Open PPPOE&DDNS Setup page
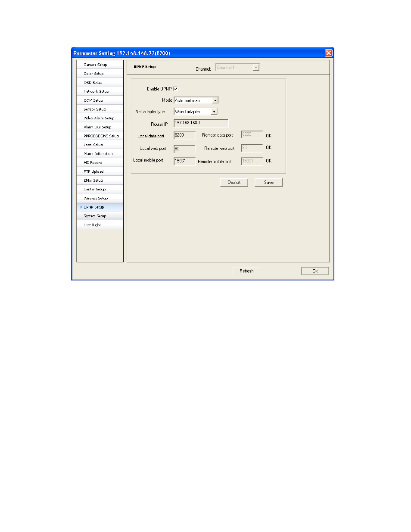The width and height of the screenshot is (411, 532). (100, 136)
